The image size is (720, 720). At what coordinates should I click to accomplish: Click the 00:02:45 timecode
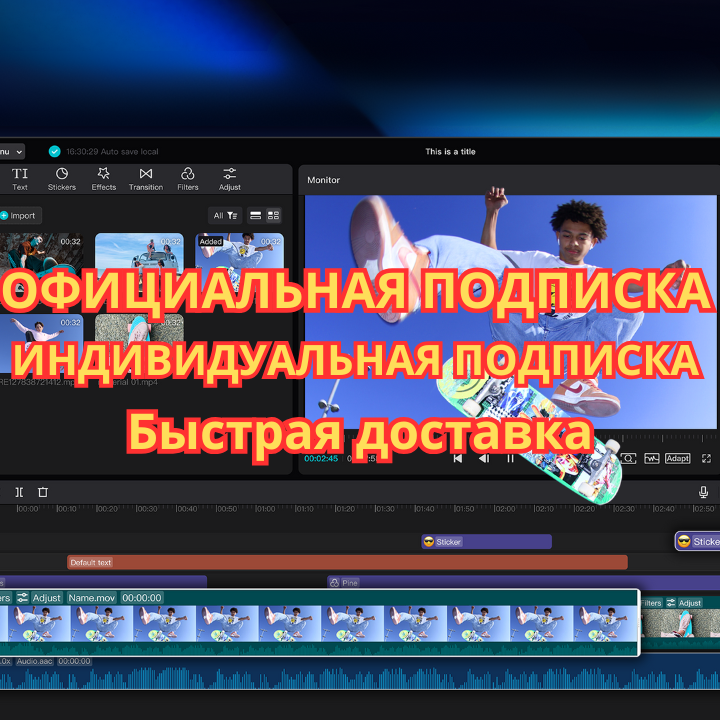(x=321, y=458)
